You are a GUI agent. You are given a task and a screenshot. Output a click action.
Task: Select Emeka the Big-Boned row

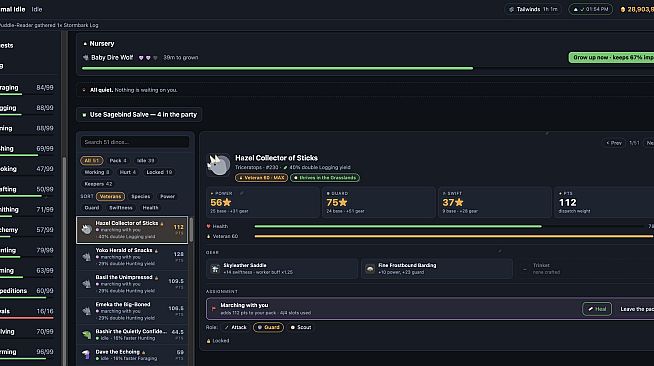click(132, 311)
